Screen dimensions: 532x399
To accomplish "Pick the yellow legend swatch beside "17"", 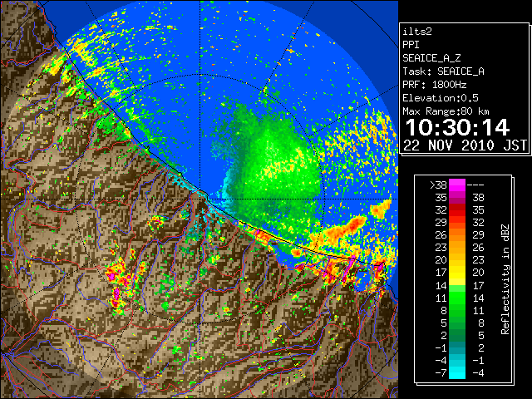I will pyautogui.click(x=457, y=273).
